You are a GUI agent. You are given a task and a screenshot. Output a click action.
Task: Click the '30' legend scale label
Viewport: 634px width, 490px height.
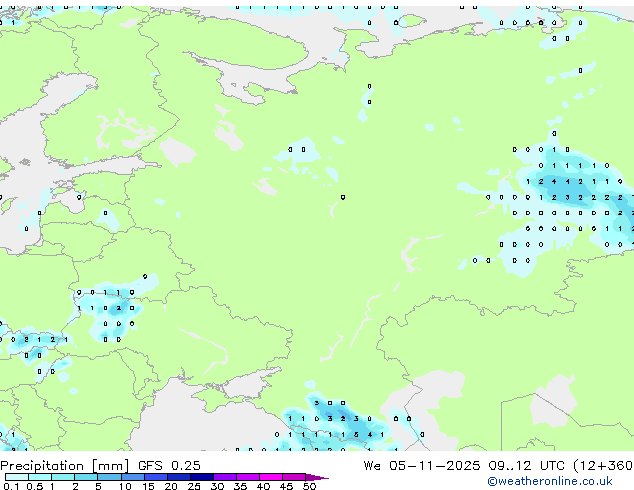(217, 486)
